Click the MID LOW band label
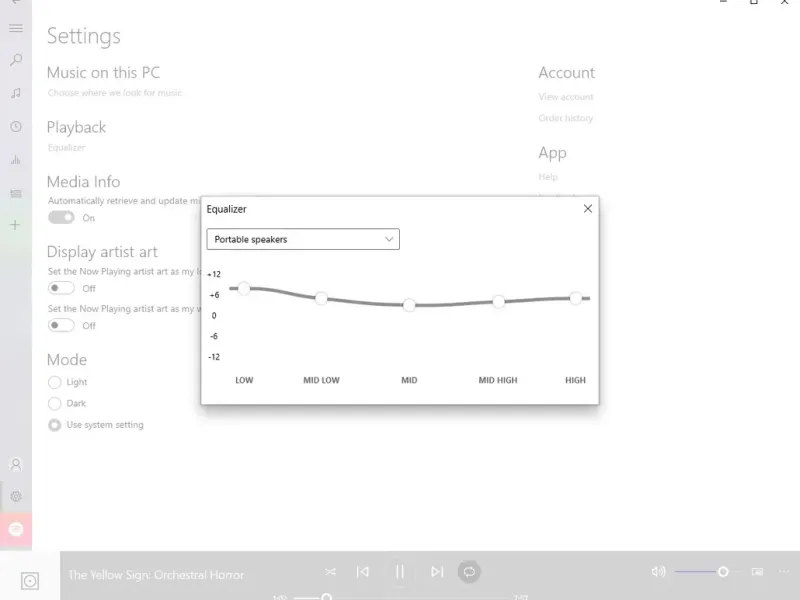 [x=321, y=380]
